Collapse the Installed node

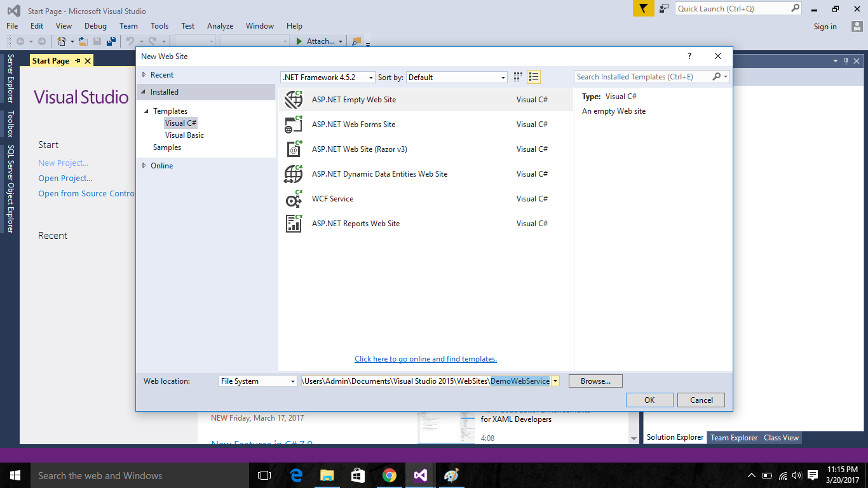pyautogui.click(x=144, y=92)
